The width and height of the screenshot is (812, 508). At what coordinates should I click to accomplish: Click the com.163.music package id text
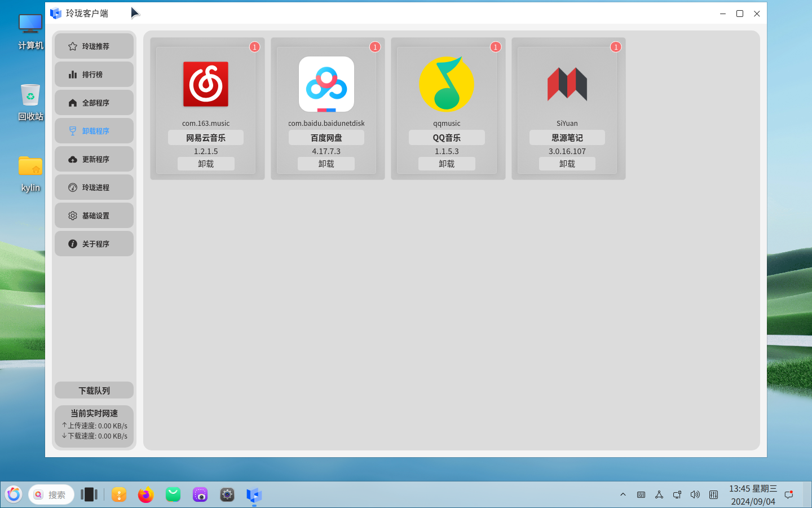[206, 123]
